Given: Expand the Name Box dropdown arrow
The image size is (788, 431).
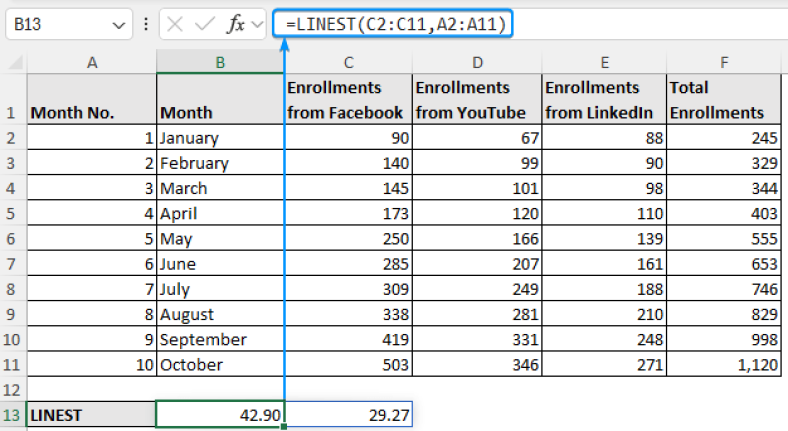Looking at the screenshot, I should [119, 25].
